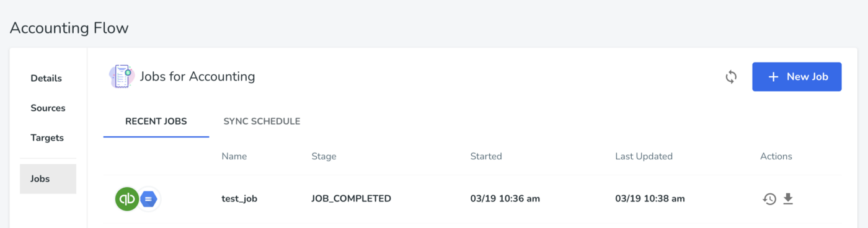Click the plus icon on New Job
This screenshot has height=228, width=868.
773,77
